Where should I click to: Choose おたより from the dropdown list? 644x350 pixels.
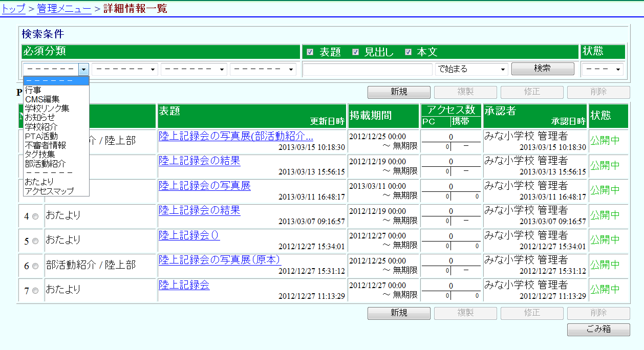(56, 182)
